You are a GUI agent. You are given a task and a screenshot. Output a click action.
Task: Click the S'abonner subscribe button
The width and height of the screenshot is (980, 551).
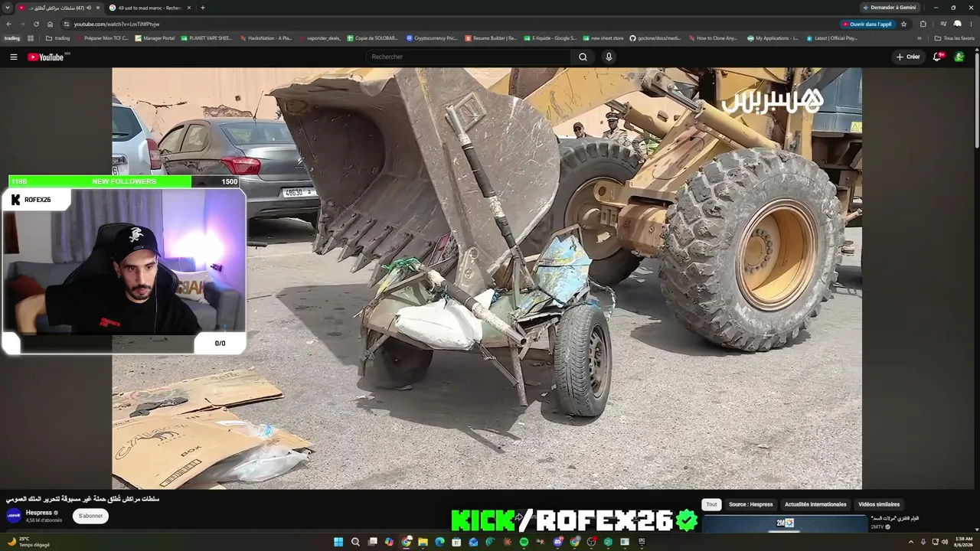[90, 516]
